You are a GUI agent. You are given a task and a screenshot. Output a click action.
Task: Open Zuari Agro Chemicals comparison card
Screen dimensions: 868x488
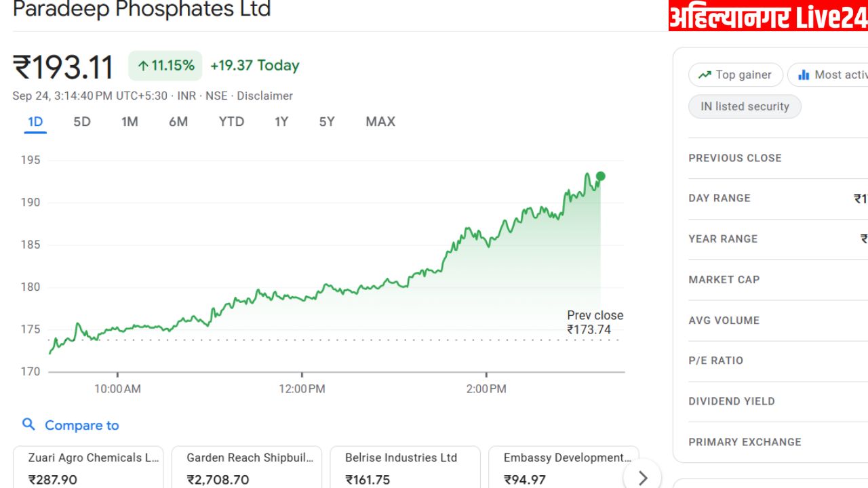(88, 467)
